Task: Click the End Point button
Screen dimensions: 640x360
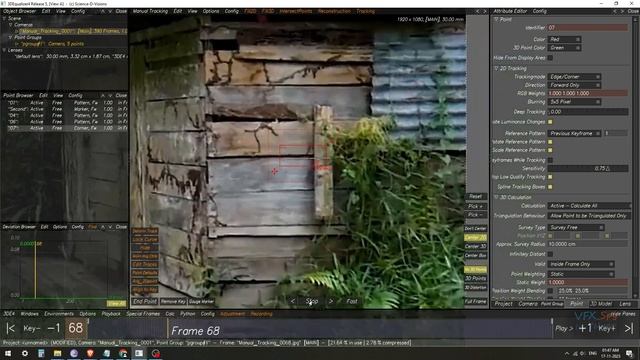Action: pos(145,302)
